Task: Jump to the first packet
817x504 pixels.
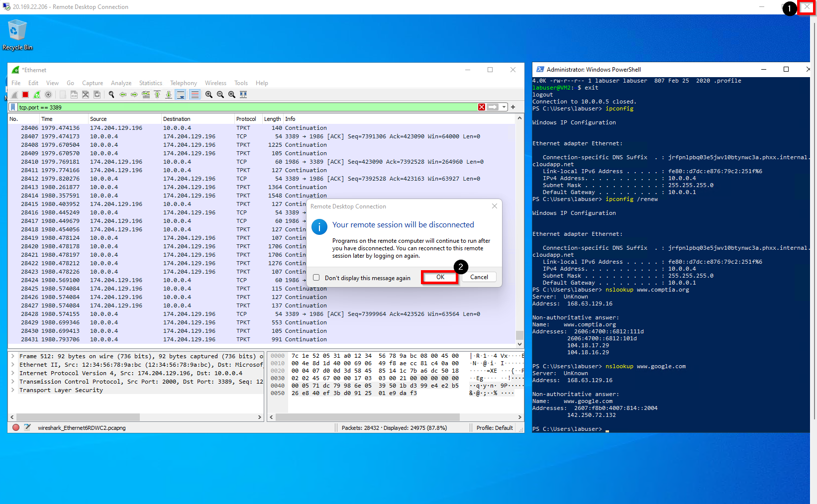Action: [157, 95]
